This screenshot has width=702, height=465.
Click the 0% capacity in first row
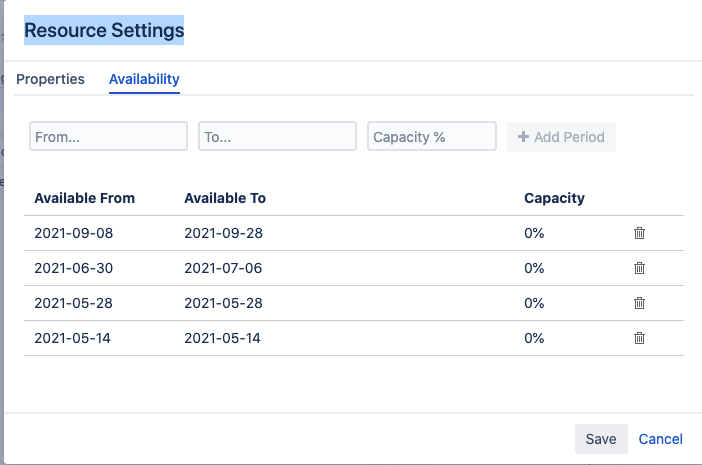534,233
